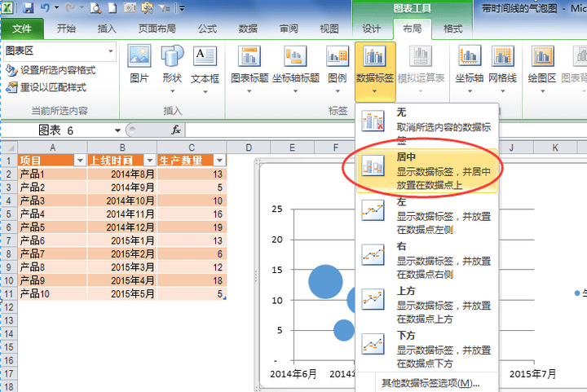587x392 pixels.
Task: Open the 形状 (Shapes) gallery
Action: click(x=172, y=68)
